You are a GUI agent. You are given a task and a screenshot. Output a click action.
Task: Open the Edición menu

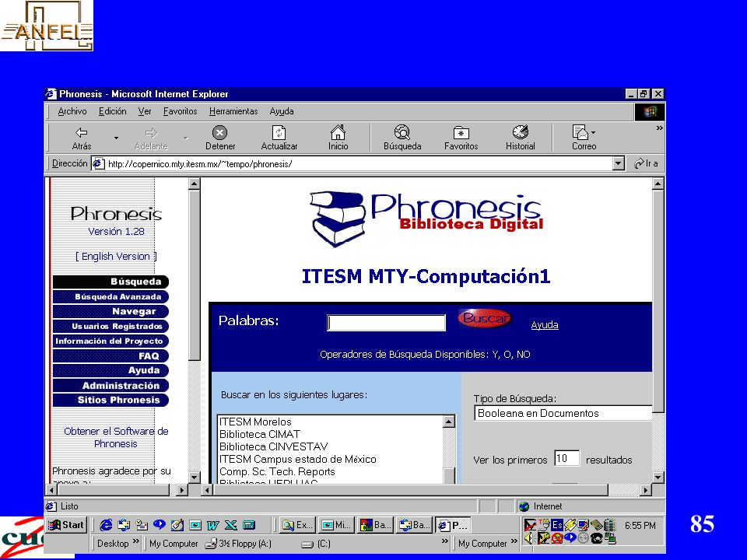(112, 111)
